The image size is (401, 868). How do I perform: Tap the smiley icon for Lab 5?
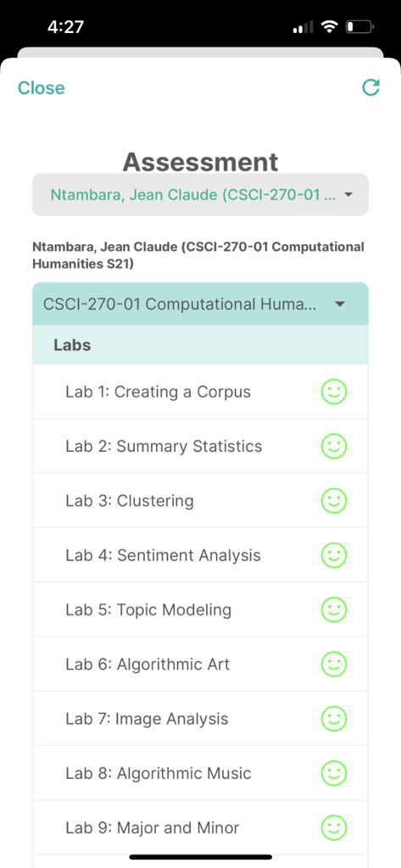pyautogui.click(x=334, y=609)
